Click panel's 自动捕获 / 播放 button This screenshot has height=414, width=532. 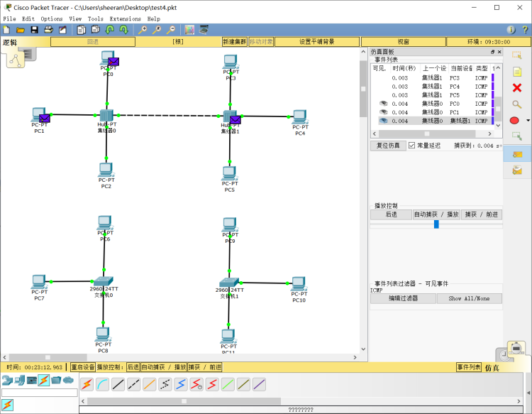436,214
